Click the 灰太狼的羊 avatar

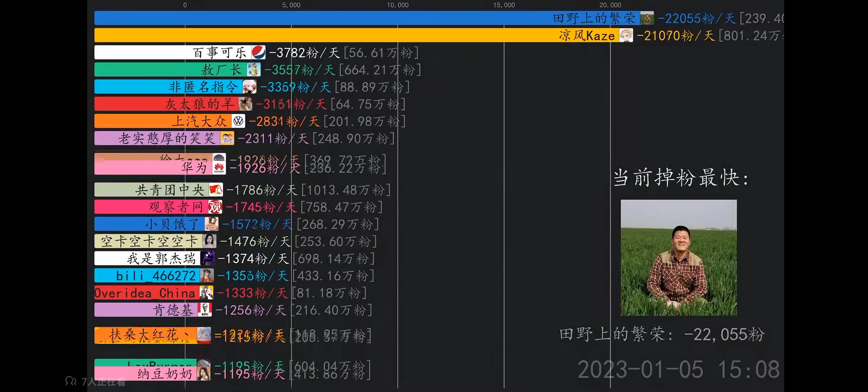[245, 104]
